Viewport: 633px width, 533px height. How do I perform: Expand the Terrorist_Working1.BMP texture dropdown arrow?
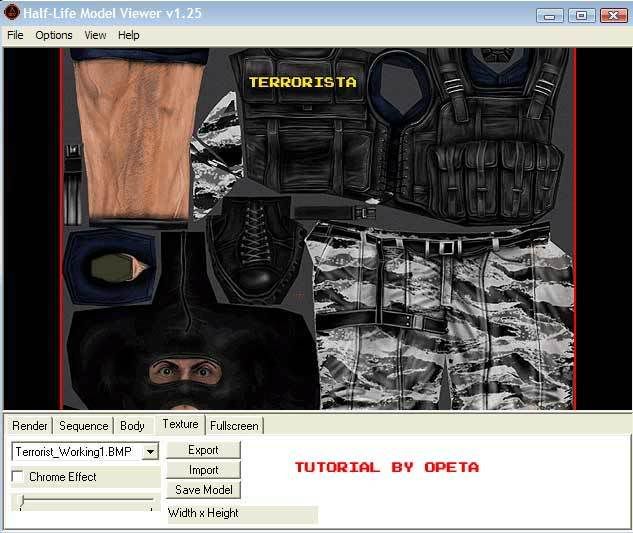point(151,451)
